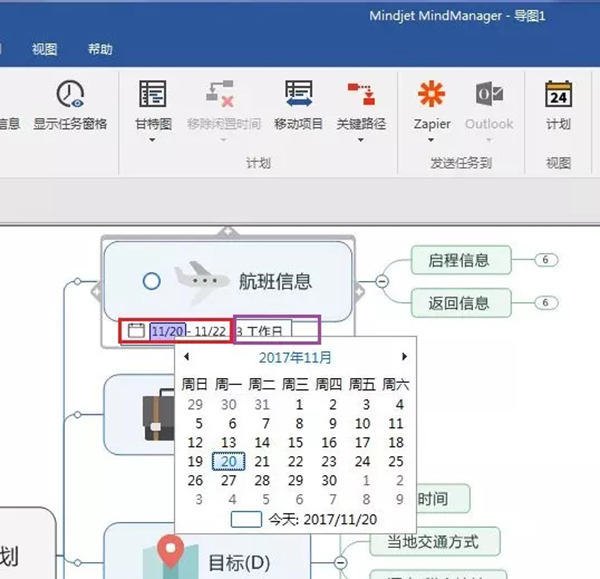
Task: Open the 帮助 ribbon tab
Action: coord(100,49)
